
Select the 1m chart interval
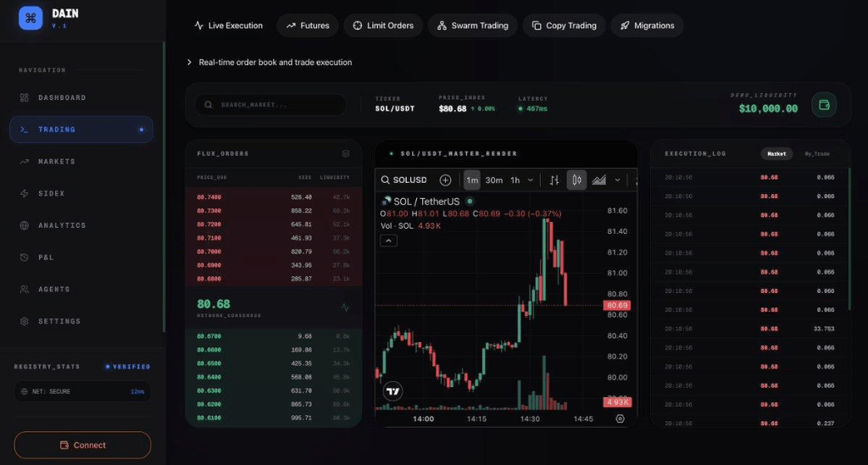(x=471, y=180)
